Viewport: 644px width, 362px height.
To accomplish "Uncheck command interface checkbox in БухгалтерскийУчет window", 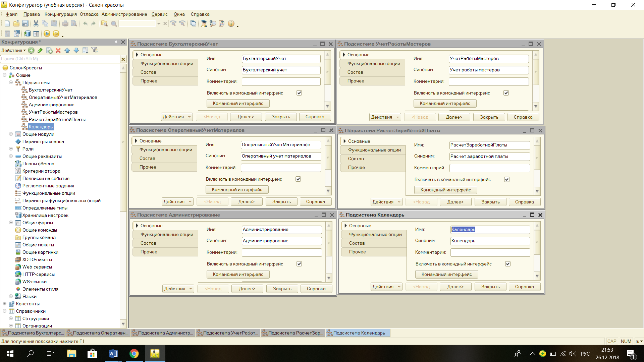I will pyautogui.click(x=299, y=93).
